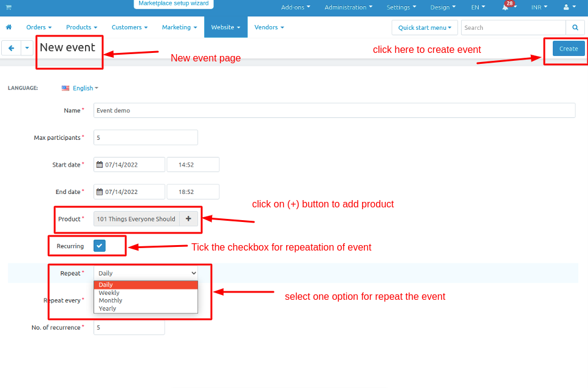This screenshot has width=588, height=388.
Task: Open the user profile icon menu
Action: tap(569, 7)
